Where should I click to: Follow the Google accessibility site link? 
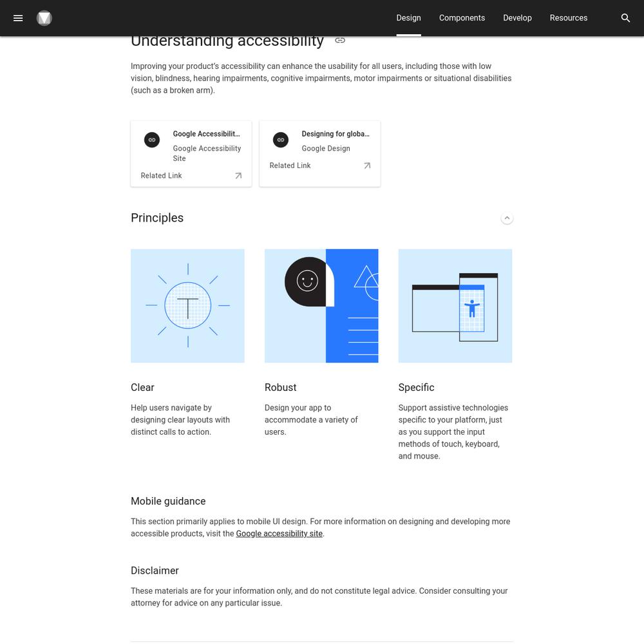(279, 533)
